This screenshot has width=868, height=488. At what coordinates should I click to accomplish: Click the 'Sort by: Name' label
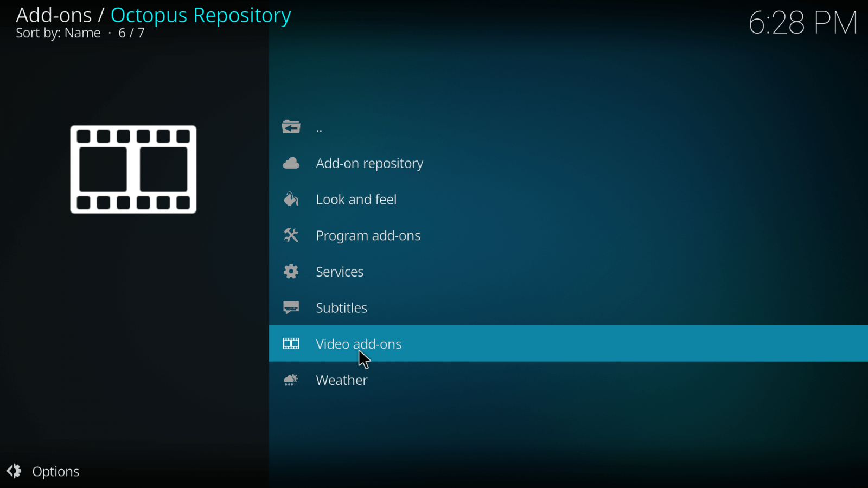click(x=58, y=33)
